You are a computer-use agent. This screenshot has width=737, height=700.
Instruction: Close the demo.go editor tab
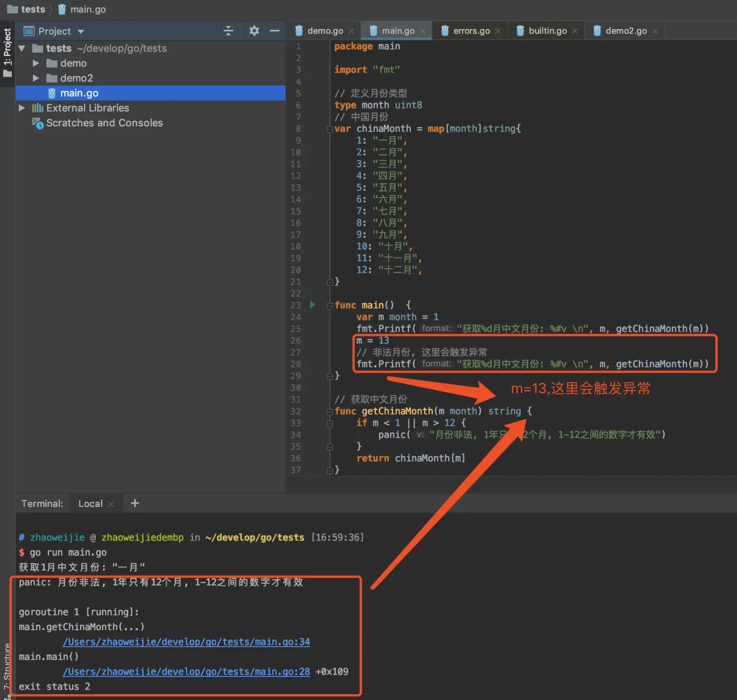[351, 31]
